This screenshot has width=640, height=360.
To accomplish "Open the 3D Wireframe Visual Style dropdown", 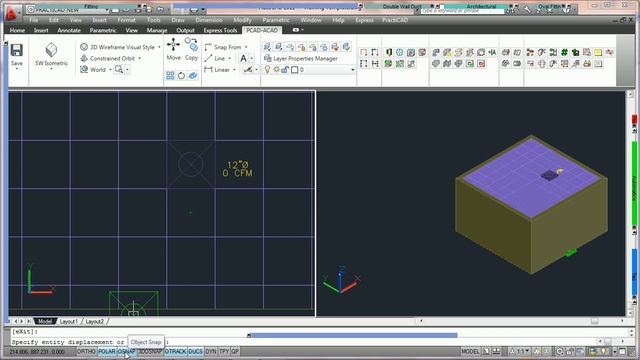I will [x=159, y=47].
